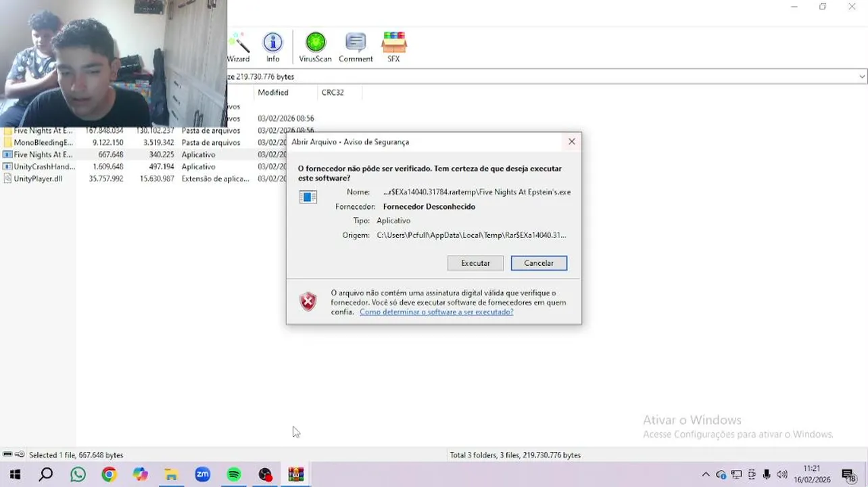Screen dimensions: 868x487
Task: Click the size value 35.757.992
Action: [105, 179]
